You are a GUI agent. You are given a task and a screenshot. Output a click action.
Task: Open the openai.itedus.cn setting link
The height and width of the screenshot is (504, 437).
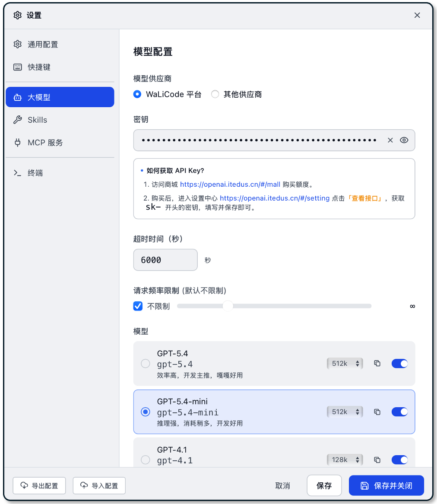[x=275, y=198]
